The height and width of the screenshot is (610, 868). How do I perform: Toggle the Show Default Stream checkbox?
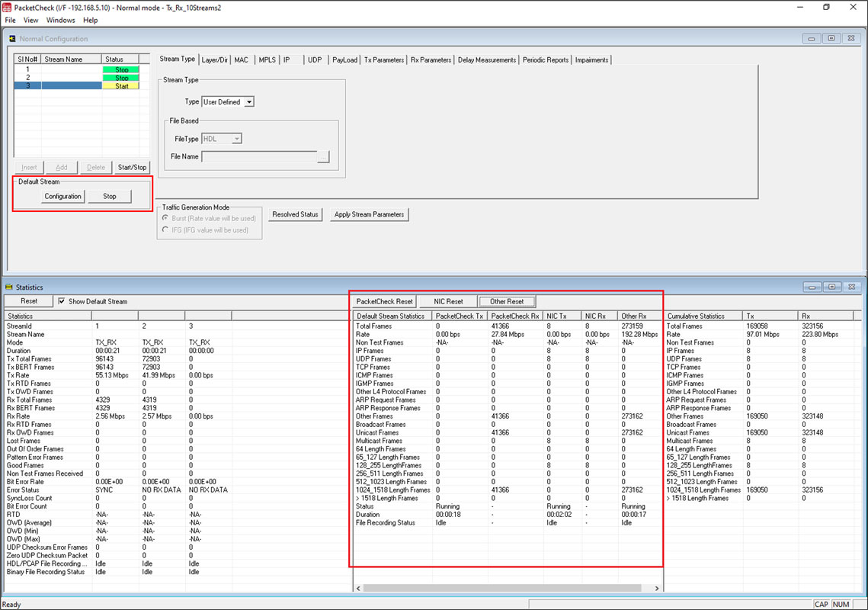62,301
